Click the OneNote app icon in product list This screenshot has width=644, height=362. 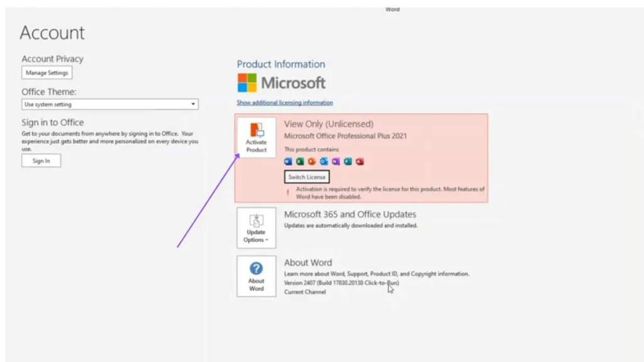[336, 162]
